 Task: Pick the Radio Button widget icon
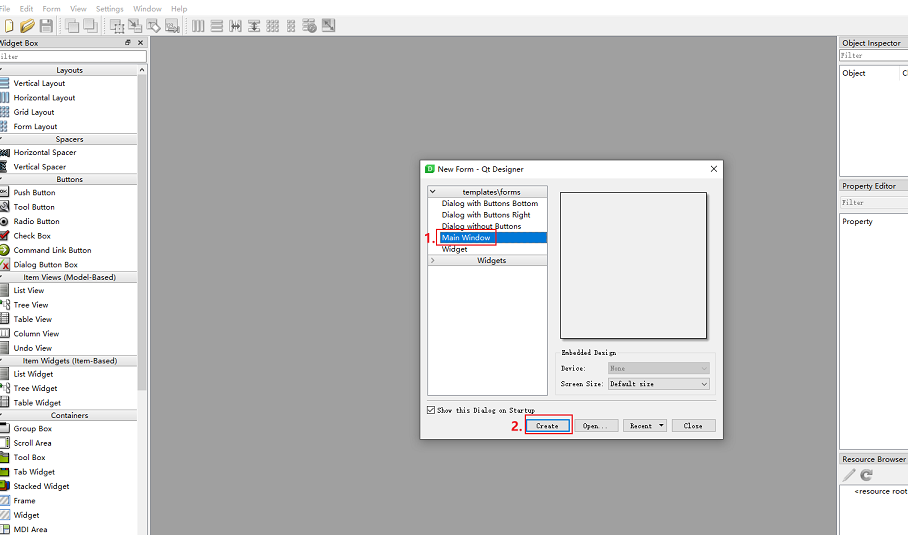pyautogui.click(x=5, y=221)
